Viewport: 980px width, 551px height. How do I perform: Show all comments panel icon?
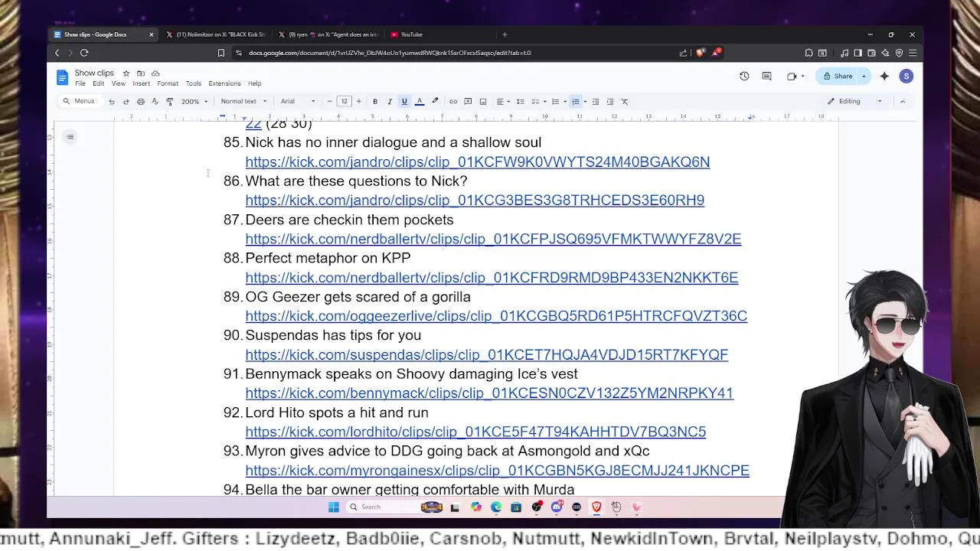coord(766,76)
